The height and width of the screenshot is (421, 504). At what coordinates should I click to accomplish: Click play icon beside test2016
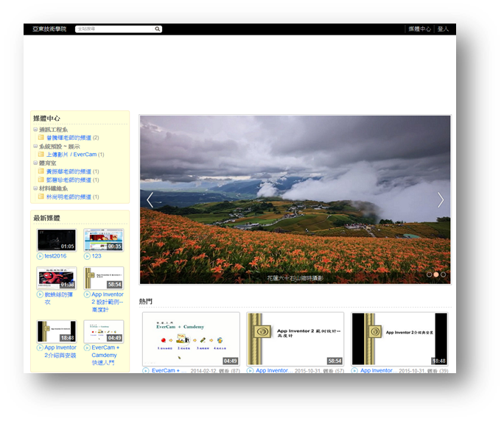40,256
